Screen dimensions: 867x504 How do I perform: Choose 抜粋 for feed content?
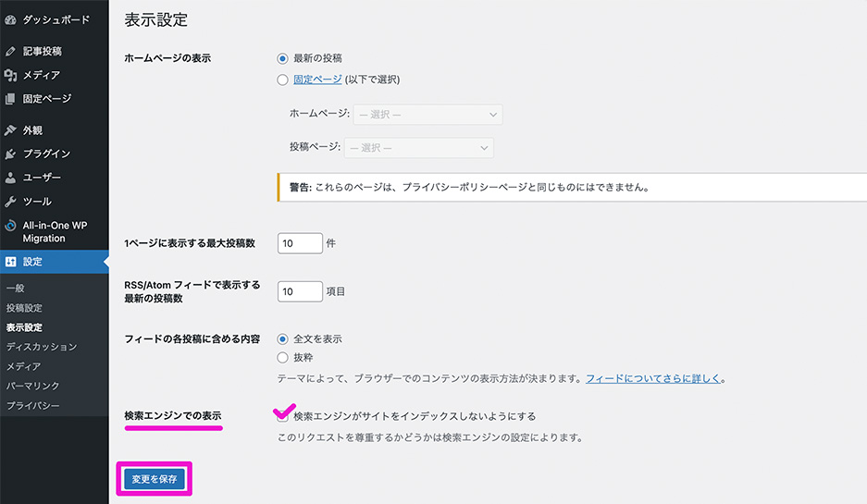point(283,357)
